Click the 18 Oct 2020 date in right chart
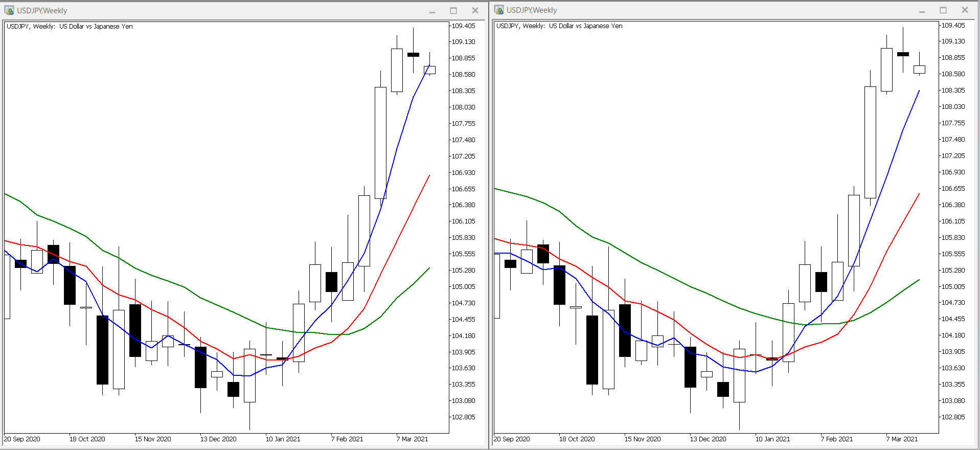The height and width of the screenshot is (450, 980). point(577,439)
